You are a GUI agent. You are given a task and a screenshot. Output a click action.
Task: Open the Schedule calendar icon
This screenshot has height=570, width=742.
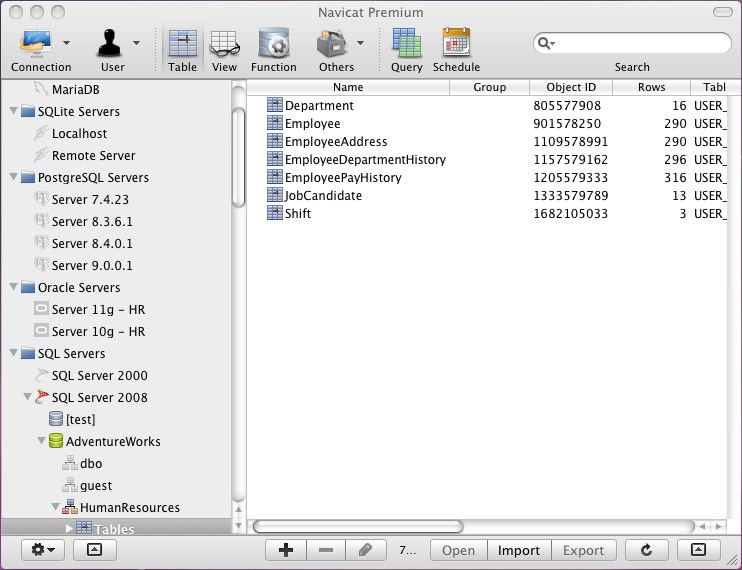456,43
